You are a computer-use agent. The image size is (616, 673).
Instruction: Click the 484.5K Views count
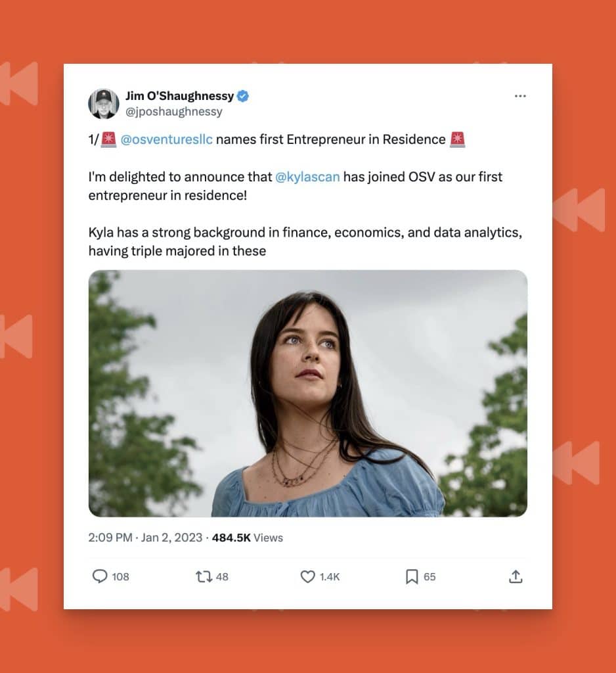248,538
